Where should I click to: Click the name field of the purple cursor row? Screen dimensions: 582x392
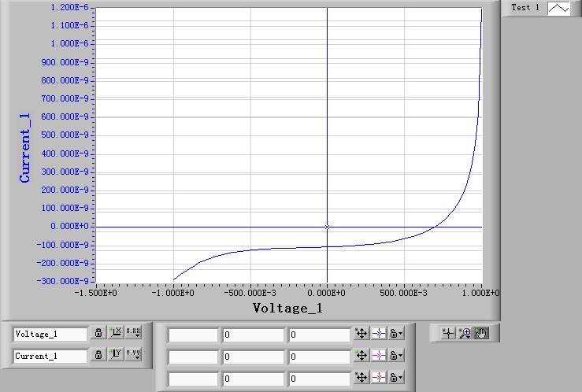[193, 357]
